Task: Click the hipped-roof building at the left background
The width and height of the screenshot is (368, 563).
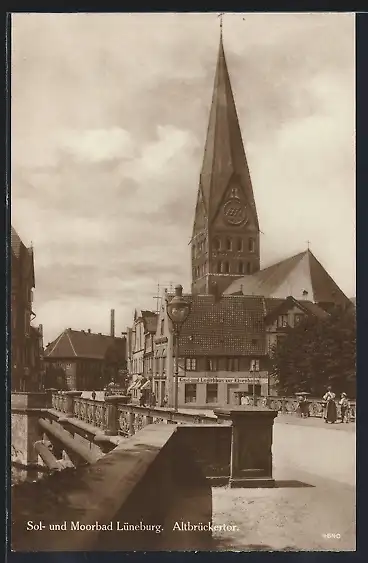Action: pyautogui.click(x=84, y=358)
